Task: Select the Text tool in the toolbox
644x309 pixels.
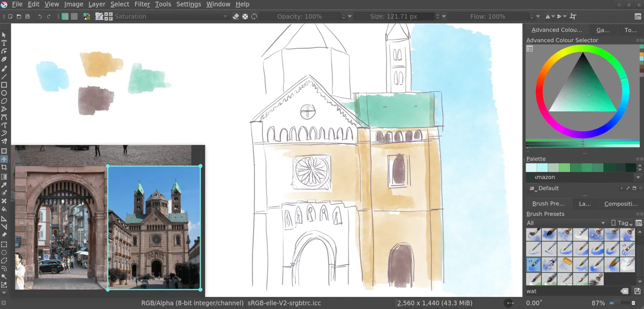Action: [4, 43]
